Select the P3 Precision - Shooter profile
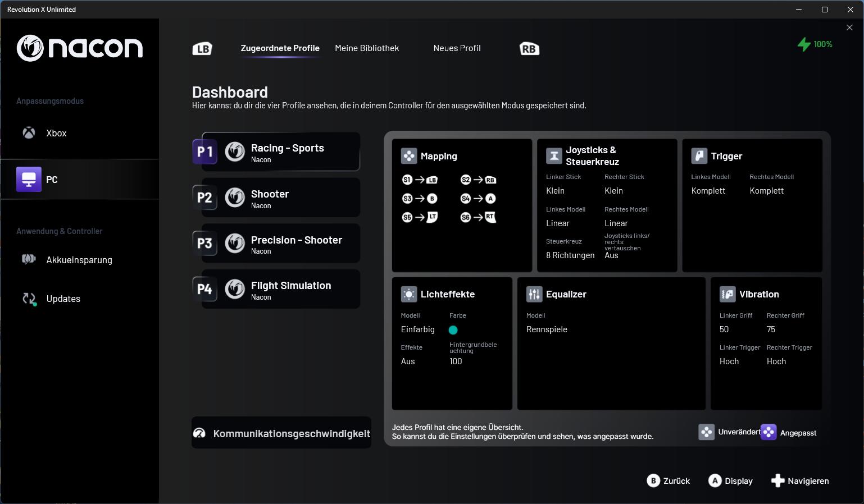This screenshot has width=864, height=504. (281, 244)
